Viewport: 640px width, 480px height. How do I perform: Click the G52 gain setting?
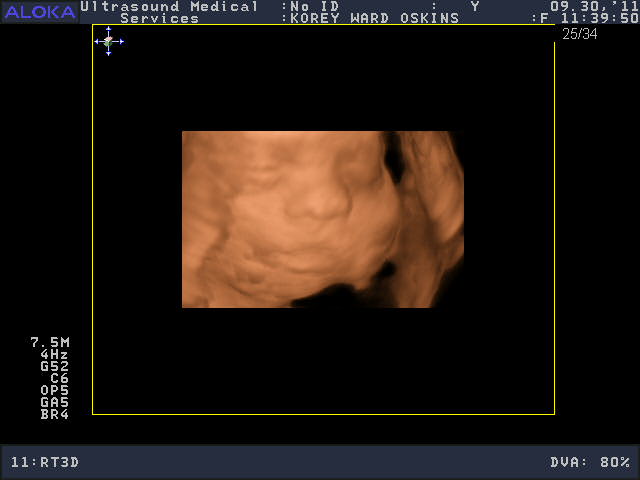[54, 367]
